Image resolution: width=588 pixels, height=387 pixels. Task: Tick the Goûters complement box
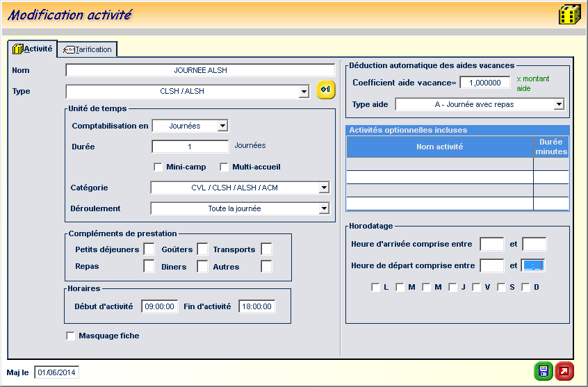202,249
